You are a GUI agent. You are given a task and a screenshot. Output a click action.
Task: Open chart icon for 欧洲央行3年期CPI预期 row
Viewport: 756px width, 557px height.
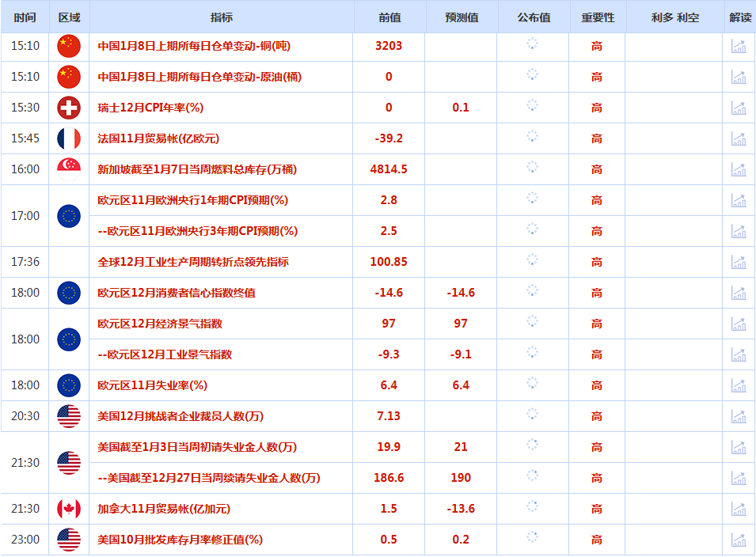pos(739,231)
